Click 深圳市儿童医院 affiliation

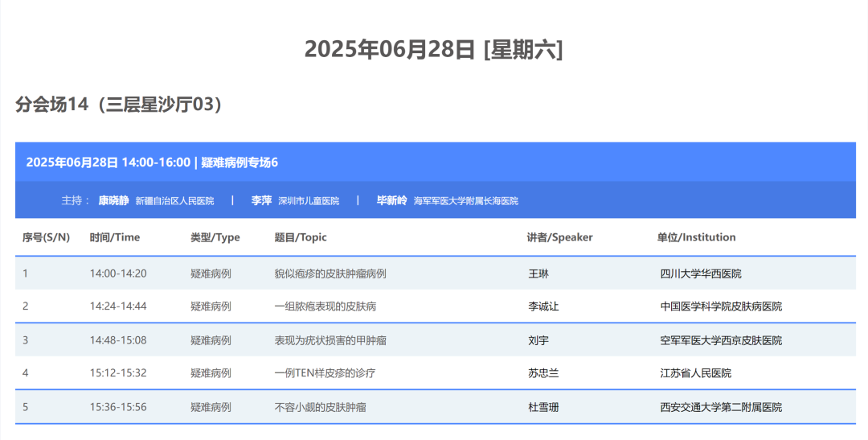309,201
